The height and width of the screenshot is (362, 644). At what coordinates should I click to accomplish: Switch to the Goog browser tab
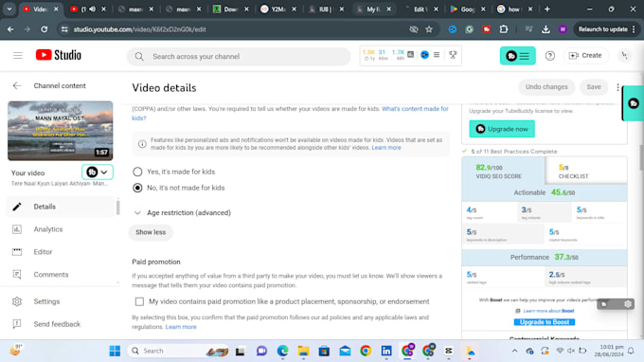click(x=468, y=9)
